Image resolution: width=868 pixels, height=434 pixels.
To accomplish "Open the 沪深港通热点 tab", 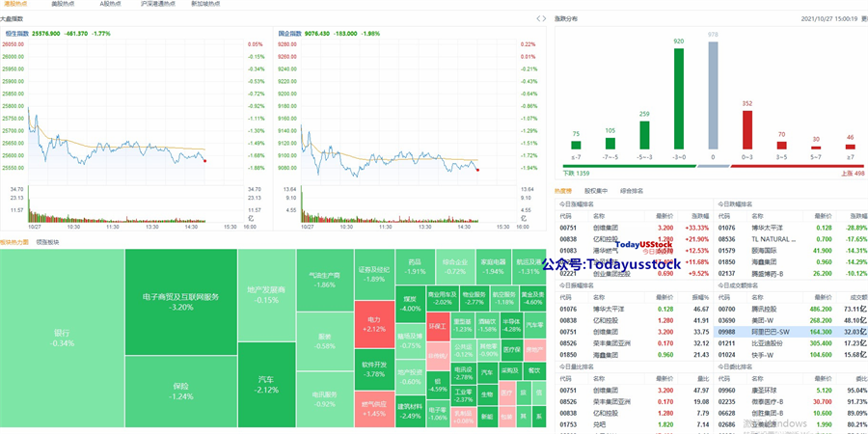I will tap(158, 3).
